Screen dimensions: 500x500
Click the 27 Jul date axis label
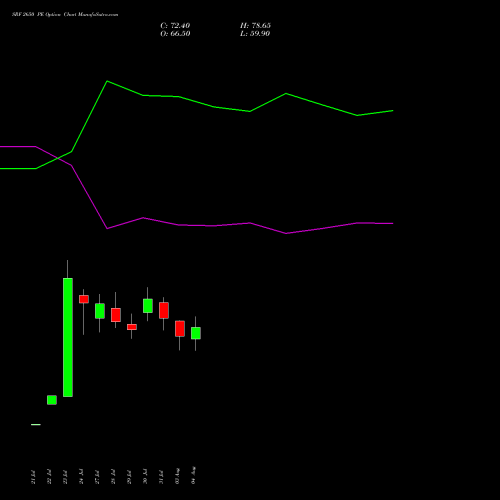coord(97,477)
